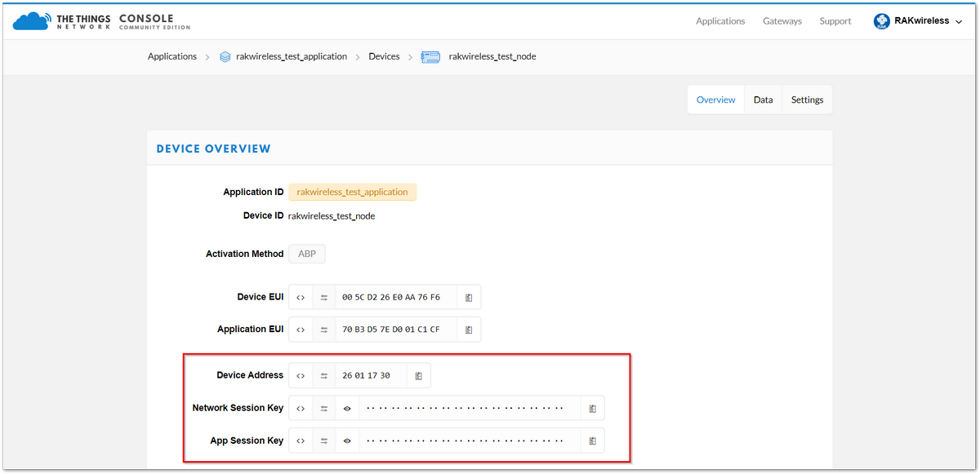
Task: Click the hidden App Session Key dots
Action: point(465,441)
